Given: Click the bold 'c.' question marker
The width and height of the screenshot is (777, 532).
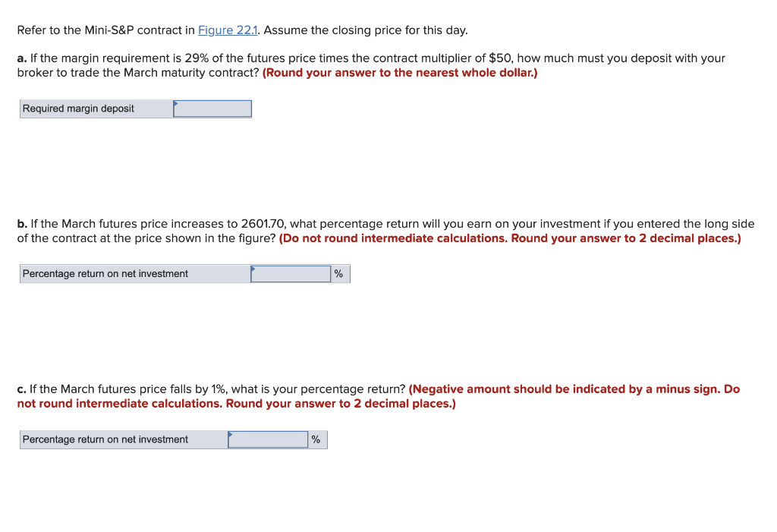Looking at the screenshot, I should pos(20,389).
